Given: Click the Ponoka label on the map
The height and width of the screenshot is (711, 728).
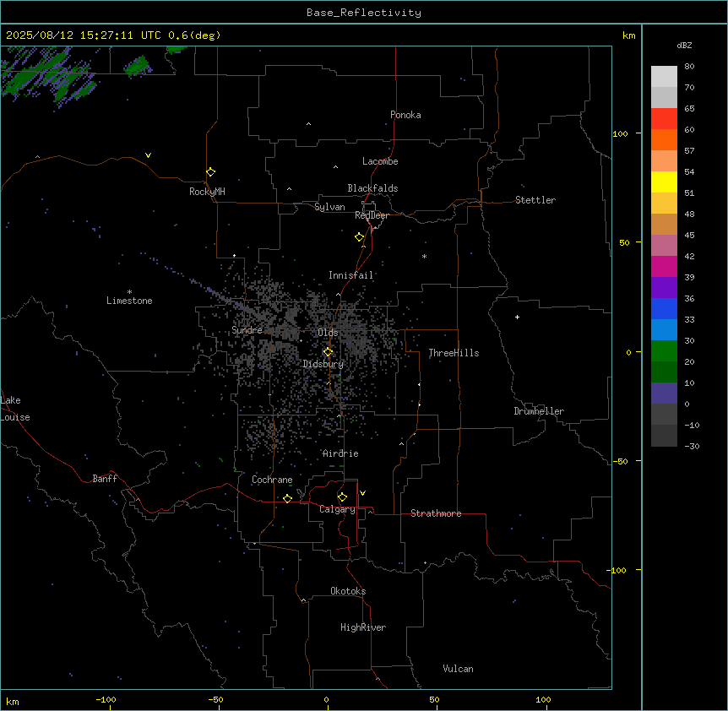Looking at the screenshot, I should click(405, 115).
